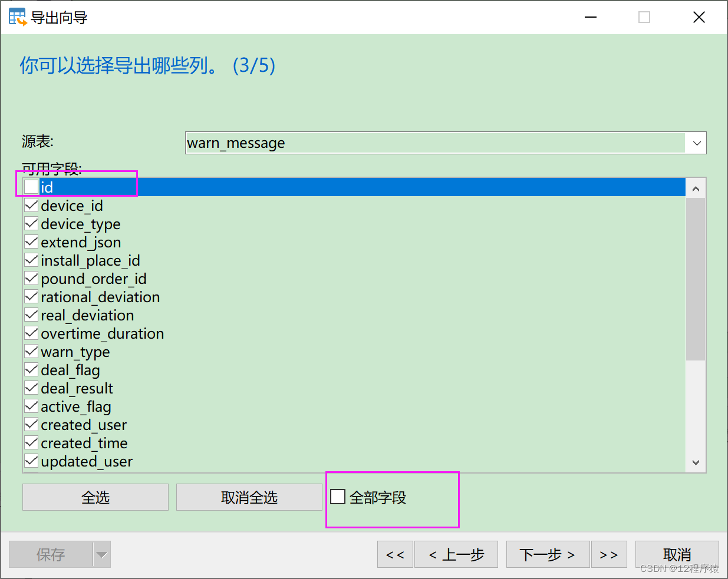Click the 取消 cancel button
This screenshot has height=579, width=728.
pyautogui.click(x=677, y=554)
